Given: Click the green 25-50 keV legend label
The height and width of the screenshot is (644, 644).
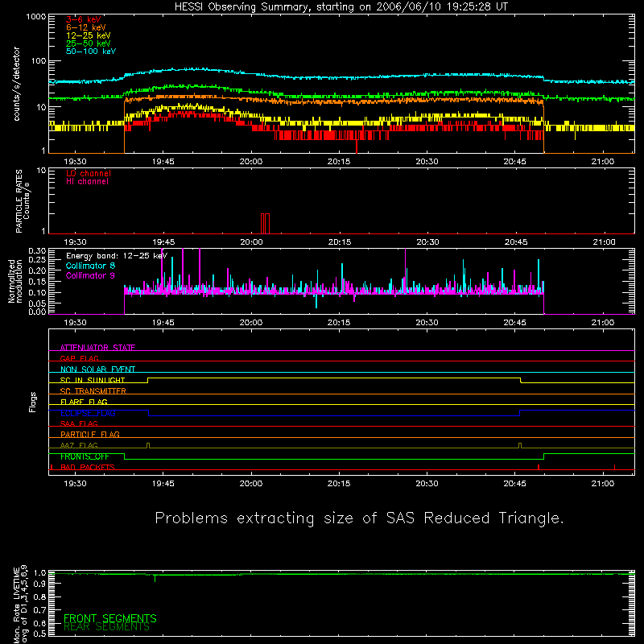Looking at the screenshot, I should pyautogui.click(x=89, y=43).
